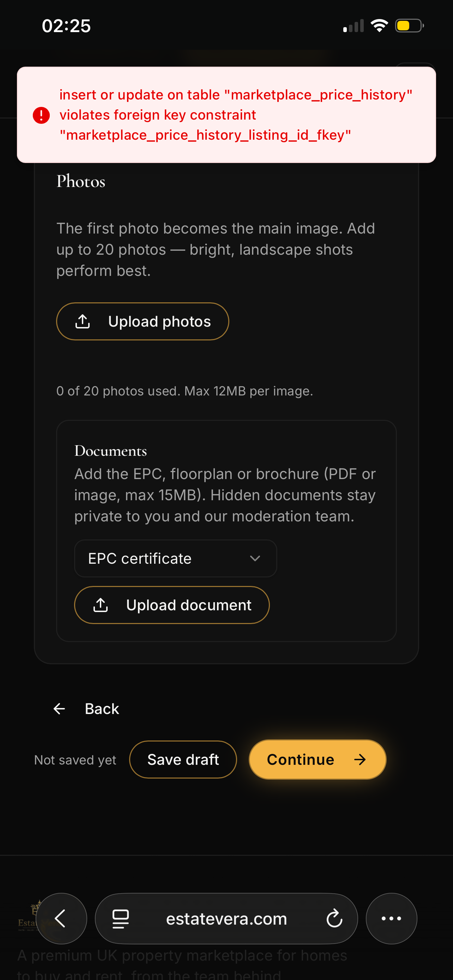Tap the red error alert icon
453x980 pixels.
pyautogui.click(x=41, y=115)
